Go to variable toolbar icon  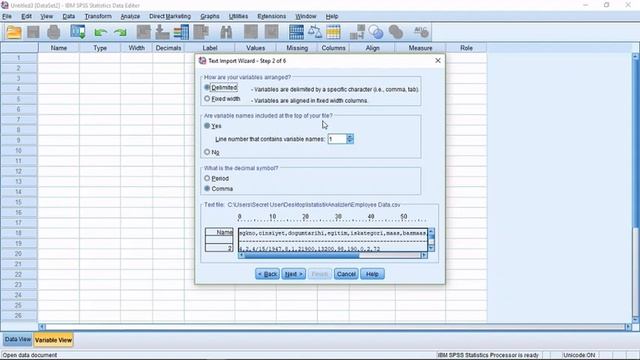[x=162, y=32]
